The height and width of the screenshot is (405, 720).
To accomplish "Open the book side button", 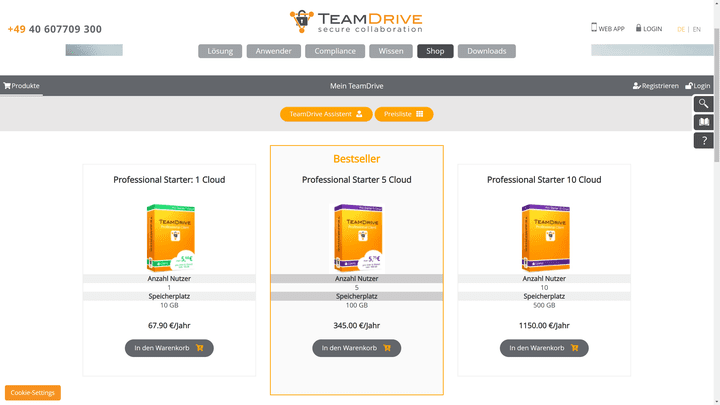I will point(703,122).
